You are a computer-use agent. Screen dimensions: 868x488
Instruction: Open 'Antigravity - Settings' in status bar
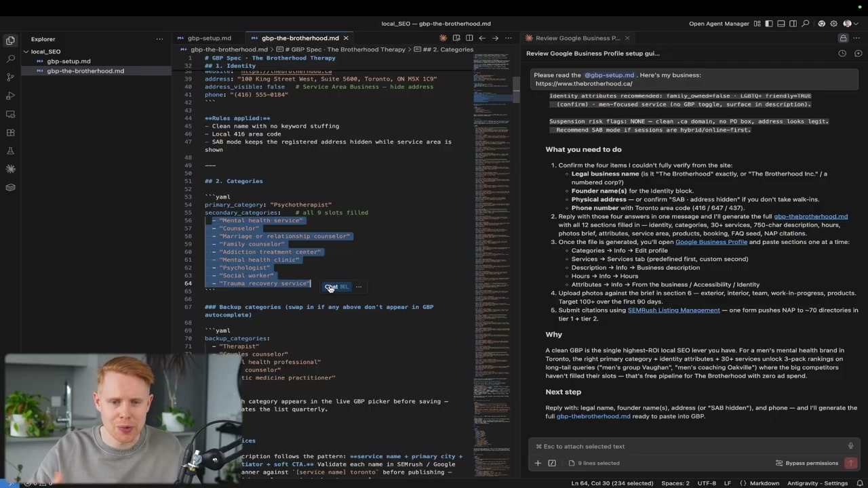817,483
